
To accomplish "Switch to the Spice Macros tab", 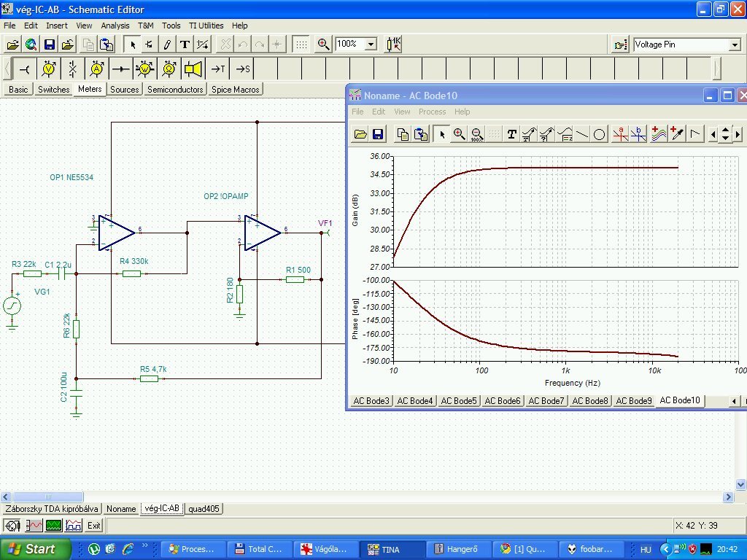I will click(236, 90).
